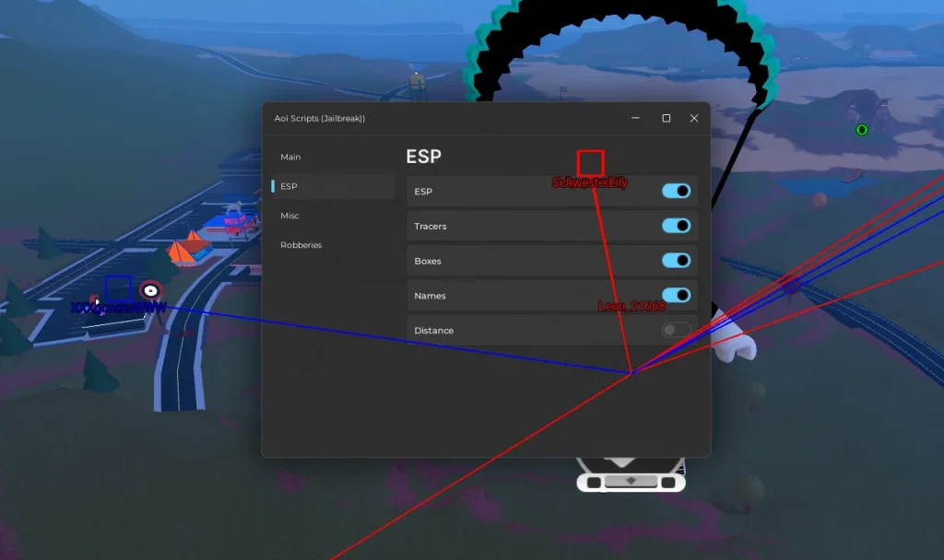
Task: Click the red-ringed white target marker
Action: 150,291
